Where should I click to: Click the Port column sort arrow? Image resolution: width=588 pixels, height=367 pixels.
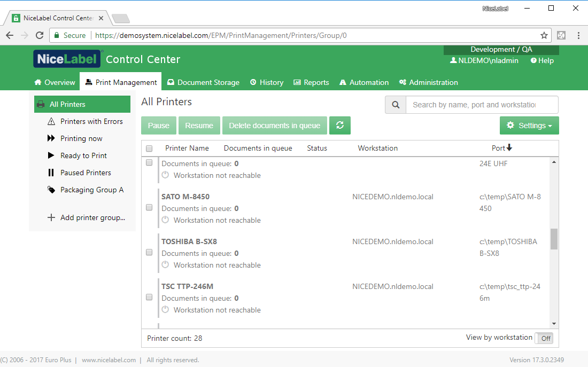pos(509,147)
